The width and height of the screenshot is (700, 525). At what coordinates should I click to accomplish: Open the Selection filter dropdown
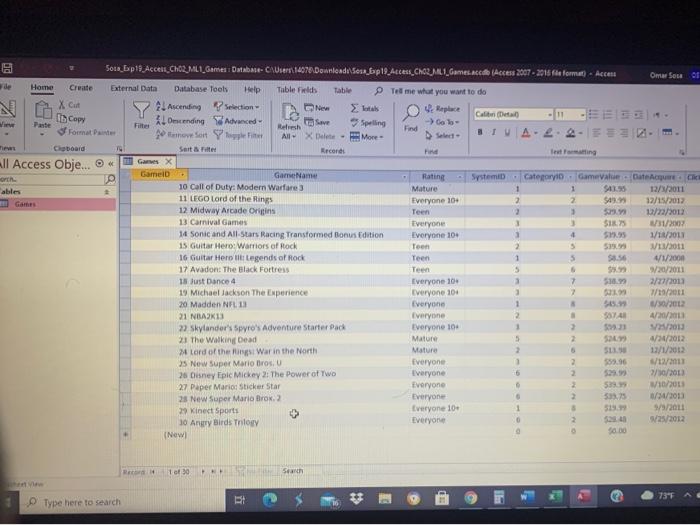237,107
